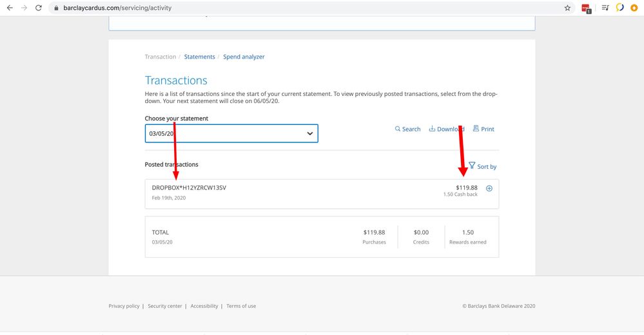Screen dimensions: 644x335
Task: Open the media control playlist icon
Action: 605,8
